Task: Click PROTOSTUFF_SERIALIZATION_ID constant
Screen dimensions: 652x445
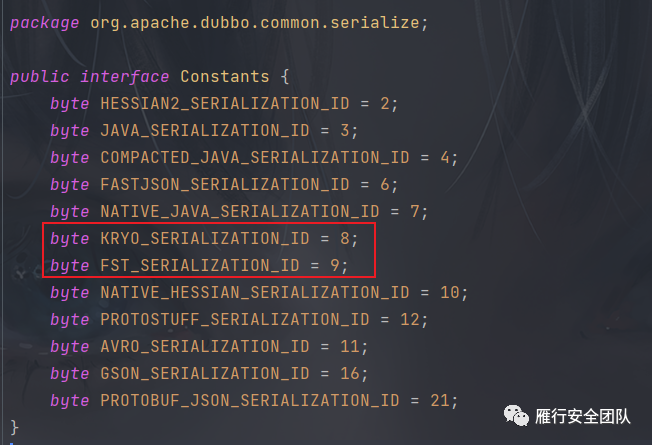Action: [x=235, y=319]
